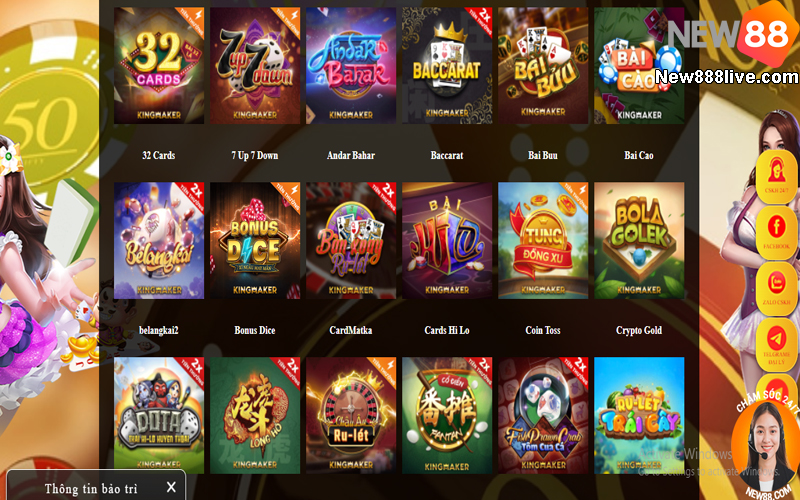This screenshot has height=500, width=800.
Task: Click the Telegram sidebar icon
Action: (x=776, y=344)
